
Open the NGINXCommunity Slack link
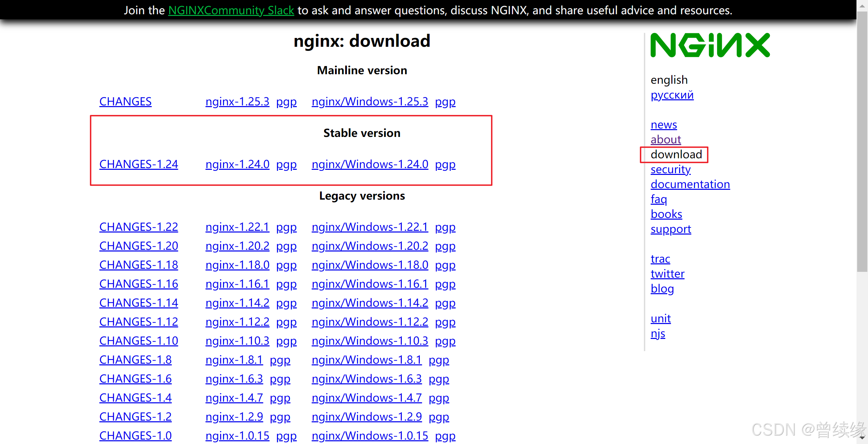(x=231, y=11)
